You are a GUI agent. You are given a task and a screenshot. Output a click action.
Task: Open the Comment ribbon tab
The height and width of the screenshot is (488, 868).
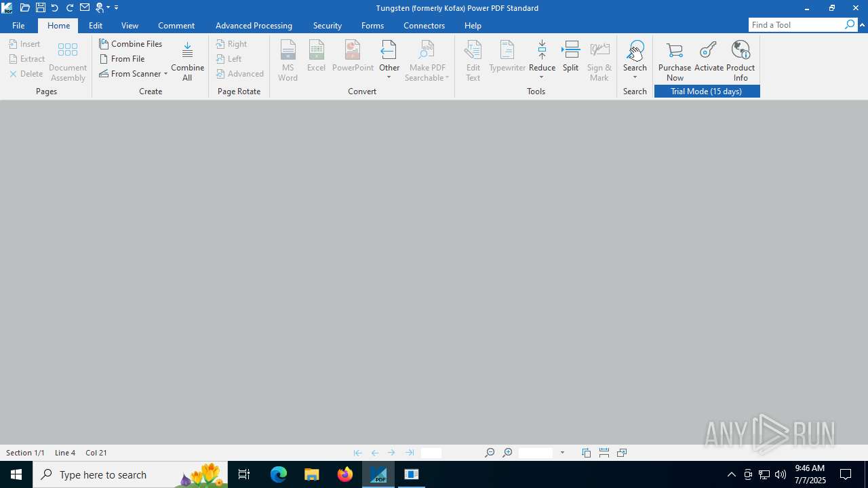[176, 26]
